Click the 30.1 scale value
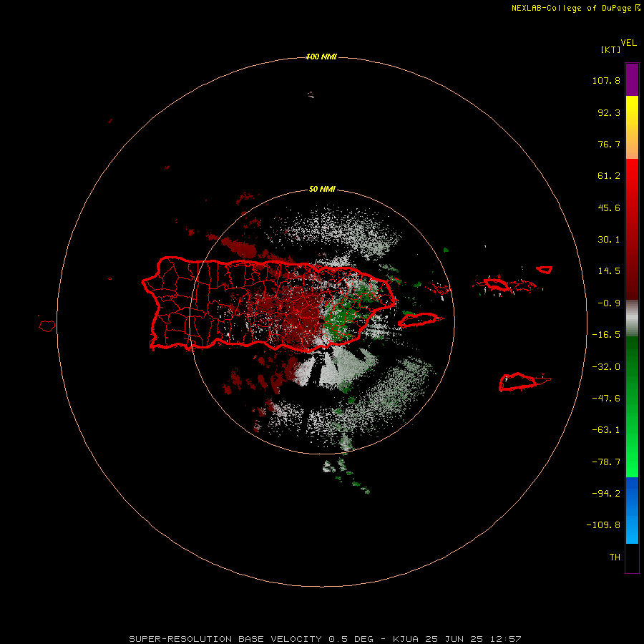This screenshot has width=644, height=644. click(609, 240)
